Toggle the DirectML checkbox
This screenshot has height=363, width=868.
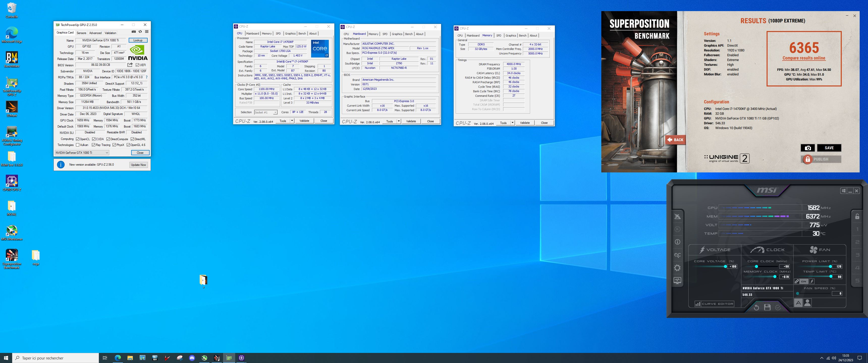[x=132, y=139]
